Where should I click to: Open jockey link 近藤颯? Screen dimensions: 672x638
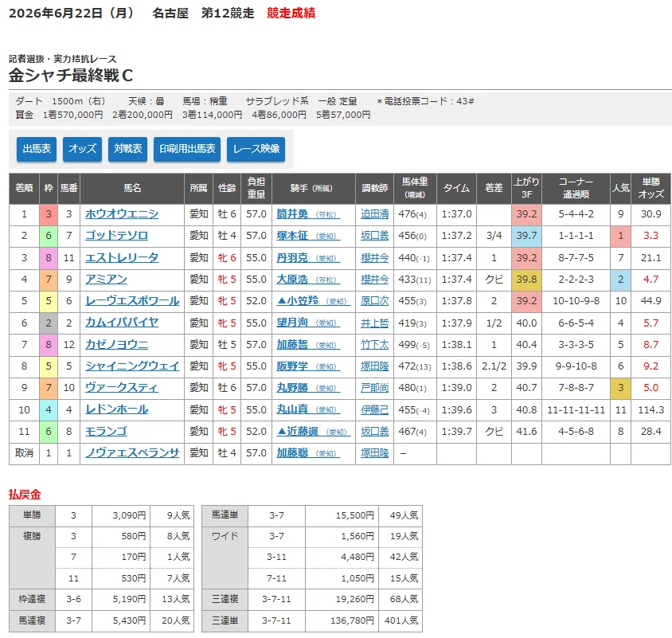click(313, 431)
